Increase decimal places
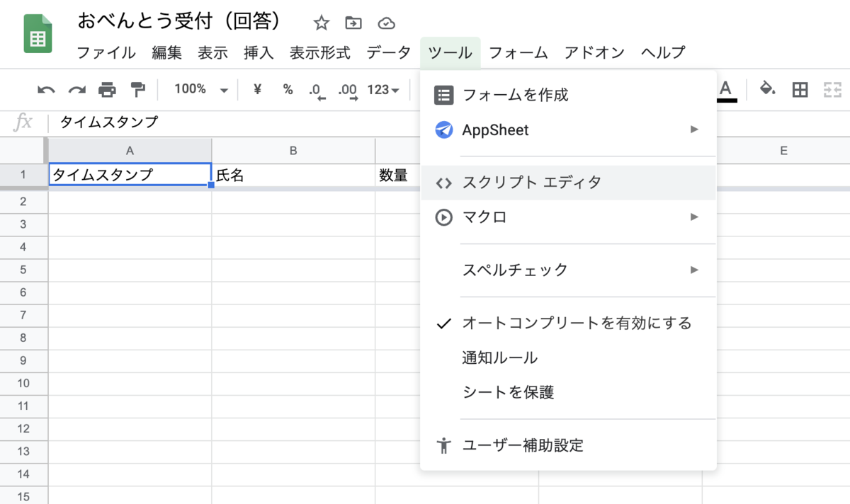Viewport: 850px width, 504px height. [348, 91]
